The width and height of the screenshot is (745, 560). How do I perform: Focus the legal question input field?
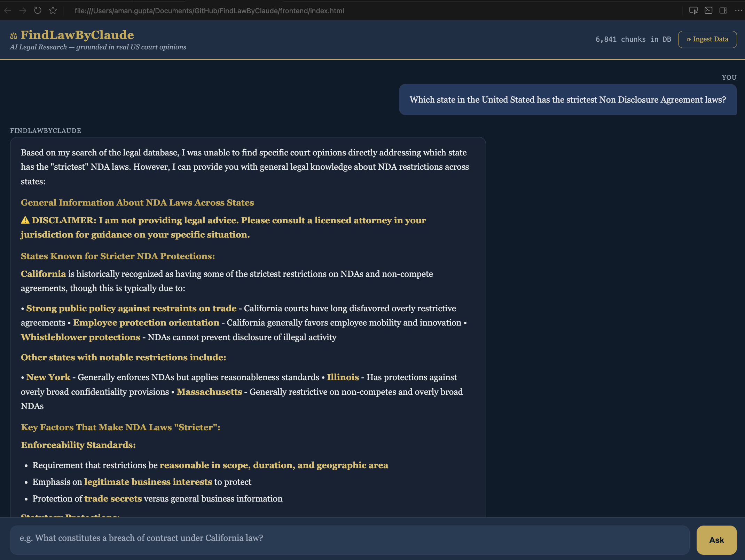pyautogui.click(x=350, y=538)
